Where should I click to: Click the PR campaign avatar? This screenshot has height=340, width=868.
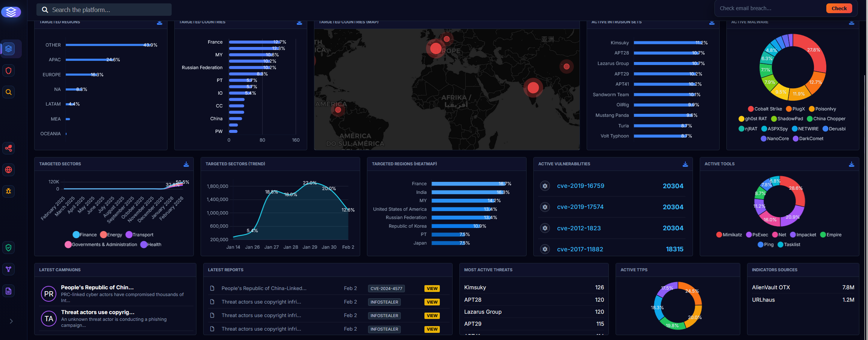tap(49, 294)
